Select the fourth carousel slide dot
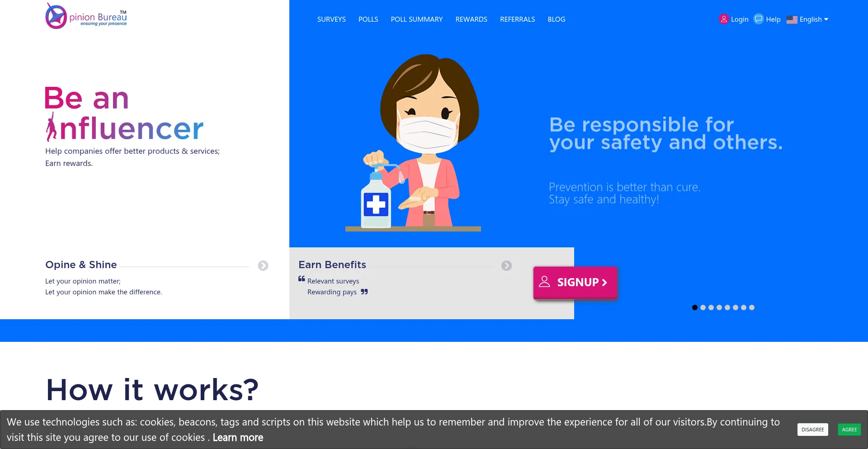 tap(719, 307)
